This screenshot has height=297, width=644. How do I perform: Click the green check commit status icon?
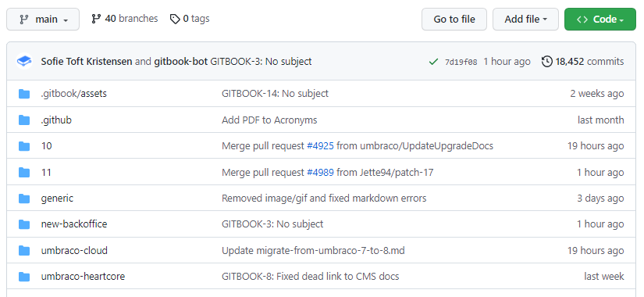[x=433, y=62]
